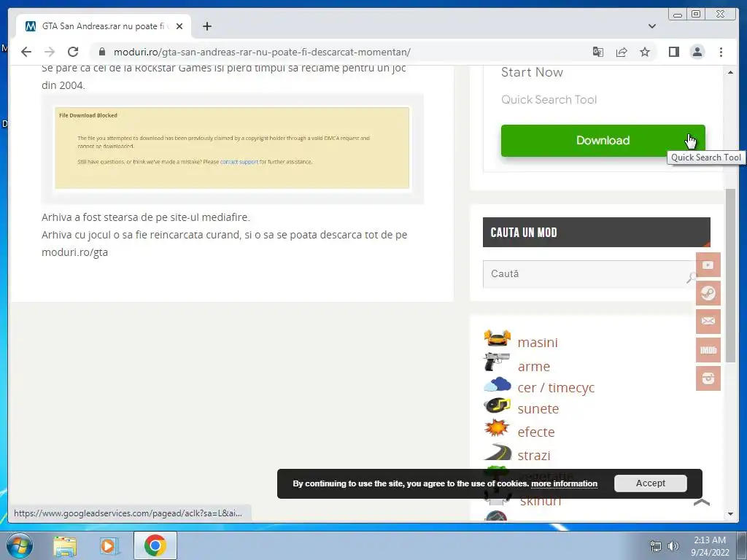Accept the cookie notice
747x560 pixels.
click(650, 483)
